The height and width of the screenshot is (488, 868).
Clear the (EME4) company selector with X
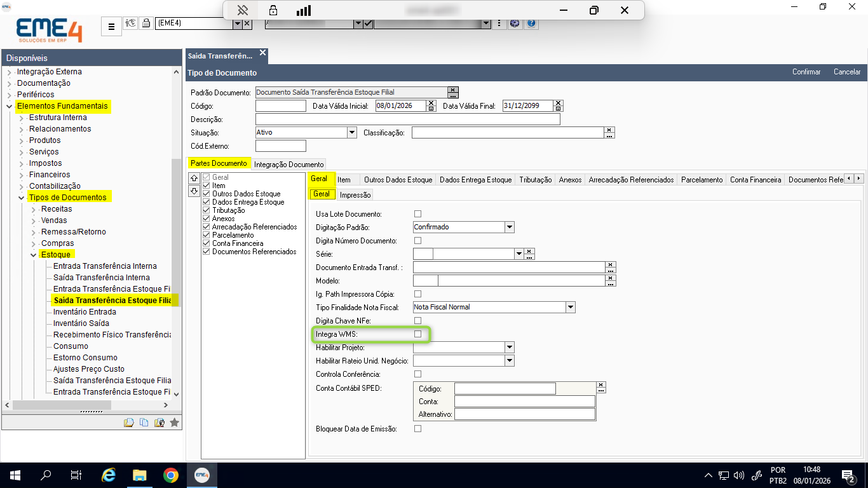[x=247, y=24]
